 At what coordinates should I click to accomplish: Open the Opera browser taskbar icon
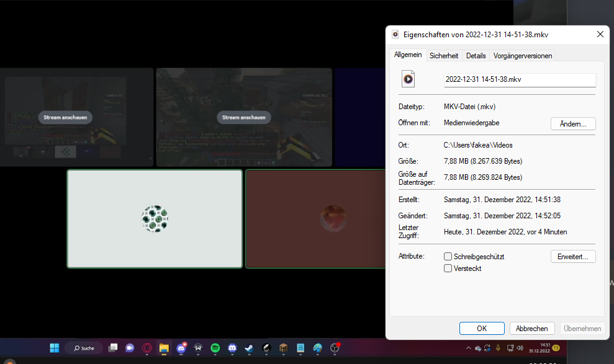147,348
